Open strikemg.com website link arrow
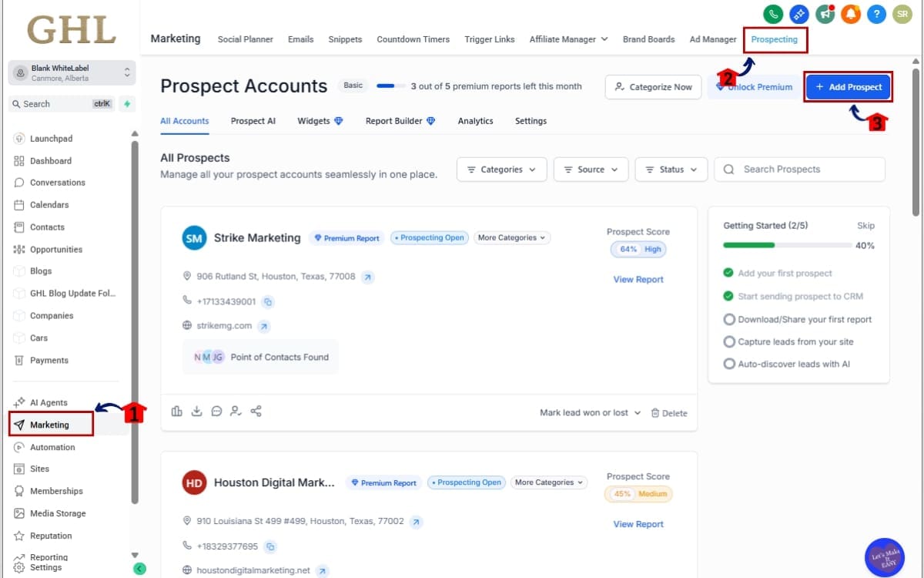The height and width of the screenshot is (578, 924). point(264,326)
